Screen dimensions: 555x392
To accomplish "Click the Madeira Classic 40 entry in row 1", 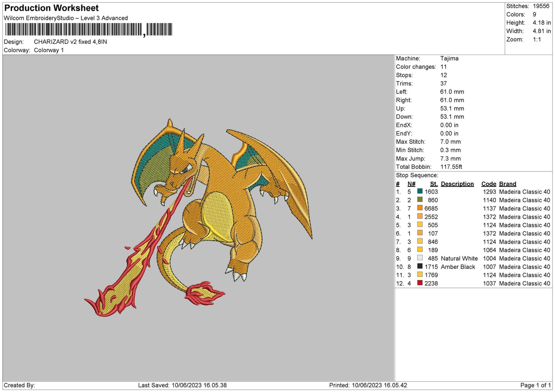I will [x=524, y=191].
